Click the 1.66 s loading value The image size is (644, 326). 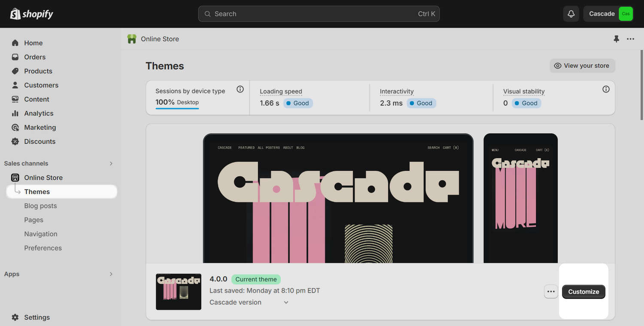270,103
